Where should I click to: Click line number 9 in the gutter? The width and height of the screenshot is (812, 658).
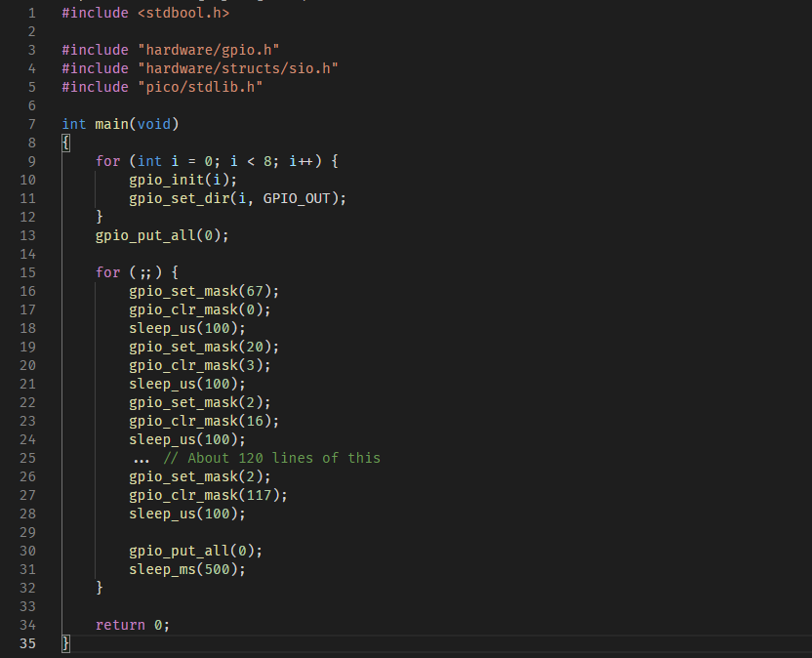[31, 162]
